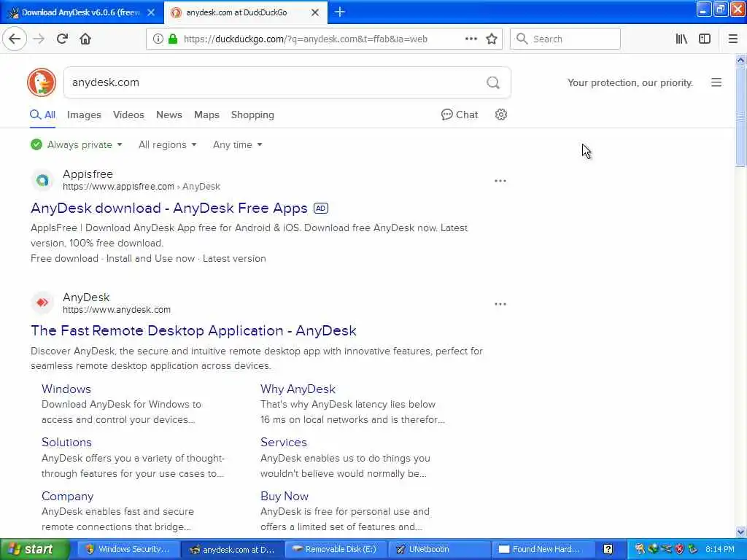Click the Firefox address bar URL
This screenshot has height=560, width=747.
pyautogui.click(x=306, y=39)
